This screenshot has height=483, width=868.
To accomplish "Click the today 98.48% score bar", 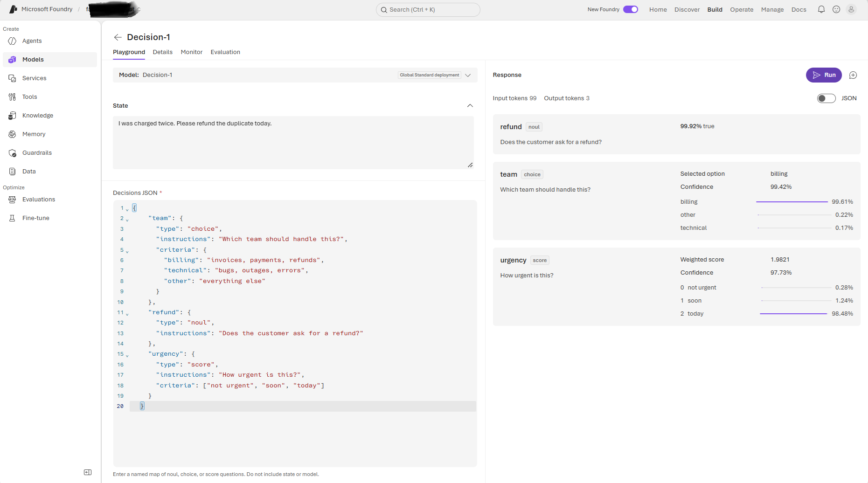I will point(793,314).
